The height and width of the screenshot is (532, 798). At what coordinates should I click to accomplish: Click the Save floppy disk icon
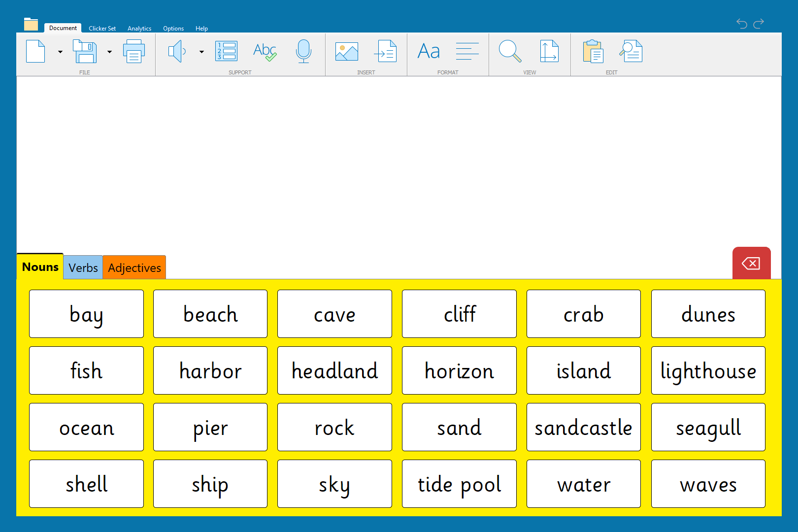coord(85,51)
